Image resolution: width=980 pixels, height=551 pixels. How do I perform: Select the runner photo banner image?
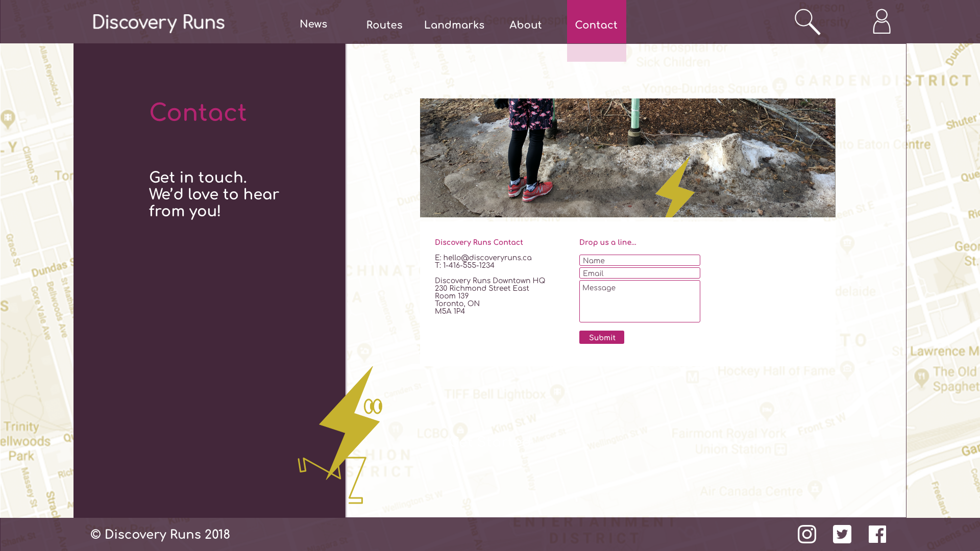(x=628, y=158)
